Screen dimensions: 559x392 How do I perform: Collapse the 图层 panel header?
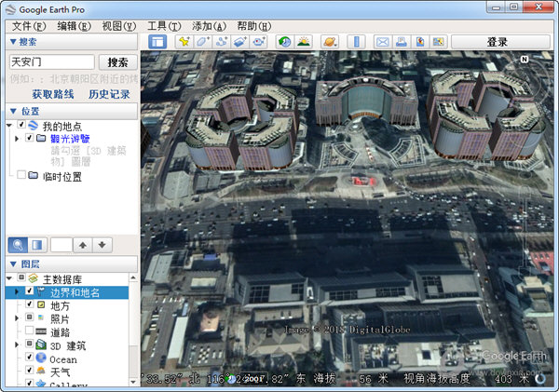(72, 264)
